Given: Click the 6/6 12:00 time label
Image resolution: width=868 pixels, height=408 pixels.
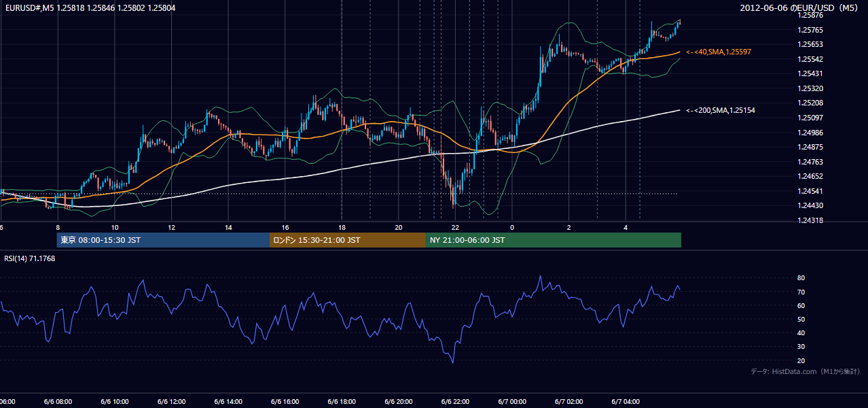Looking at the screenshot, I should (171, 402).
